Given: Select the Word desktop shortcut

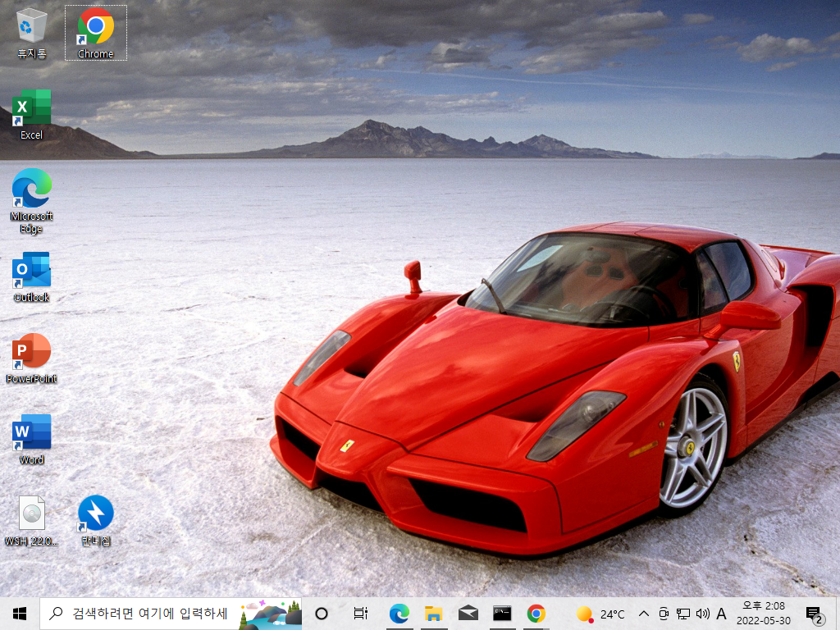Looking at the screenshot, I should click(32, 440).
